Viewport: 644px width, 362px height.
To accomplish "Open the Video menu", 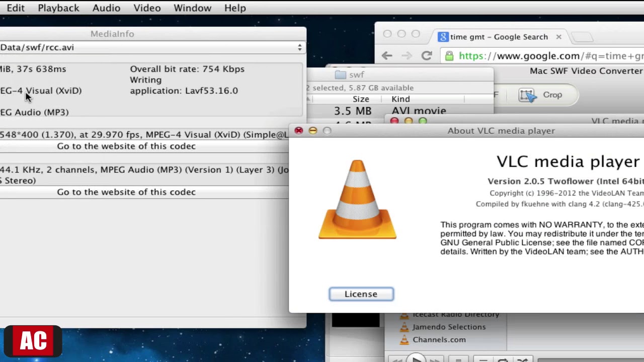I will (147, 8).
